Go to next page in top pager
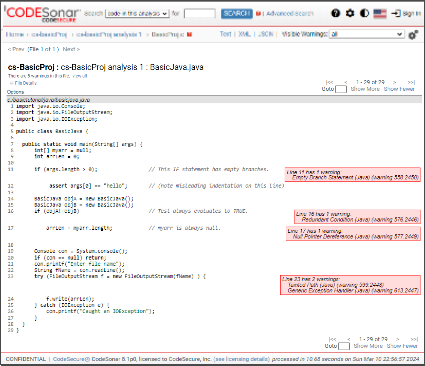Viewport: 425px width, 366px height. tap(395, 82)
